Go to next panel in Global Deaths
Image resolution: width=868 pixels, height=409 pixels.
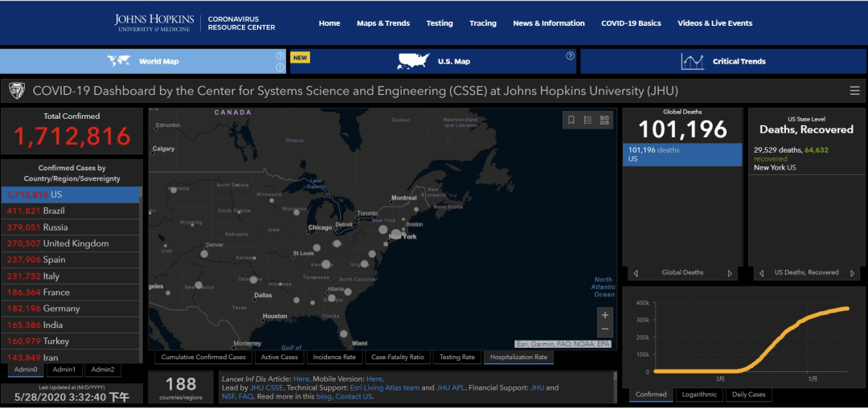coord(730,273)
